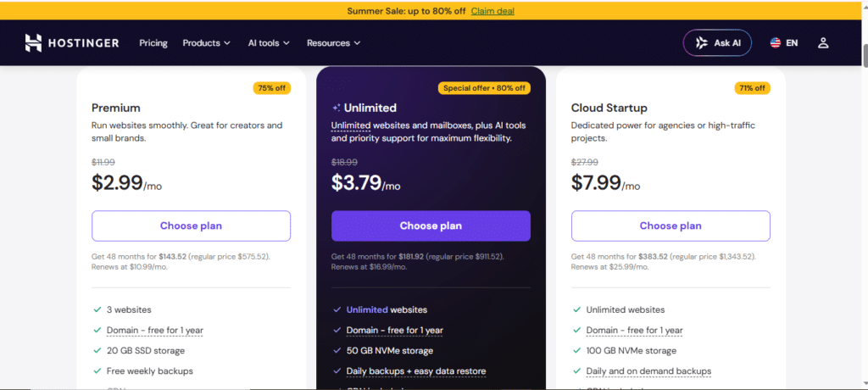Screen dimensions: 868x390
Task: Click Cloud Startup's Domain - free for 1 year
Action: click(634, 330)
